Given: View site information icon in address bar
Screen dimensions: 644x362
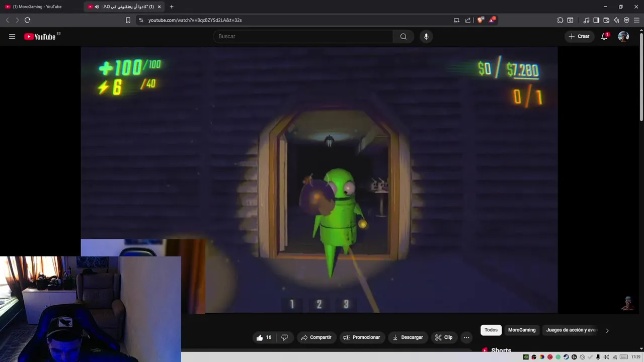Looking at the screenshot, I should pyautogui.click(x=141, y=20).
